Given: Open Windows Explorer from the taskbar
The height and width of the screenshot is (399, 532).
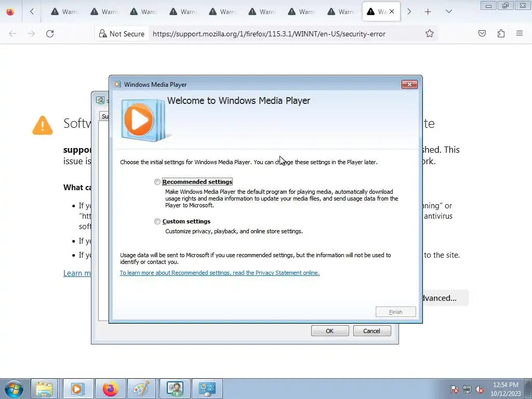Looking at the screenshot, I should coord(45,389).
